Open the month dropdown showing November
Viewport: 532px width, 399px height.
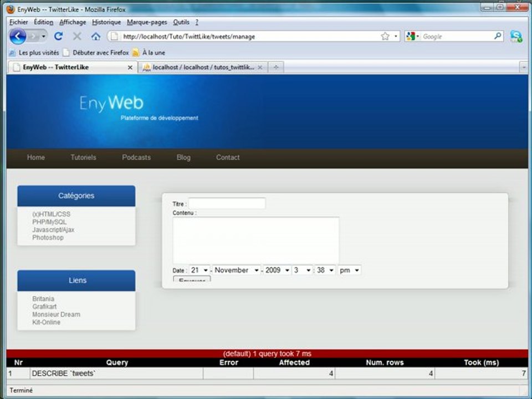click(237, 270)
